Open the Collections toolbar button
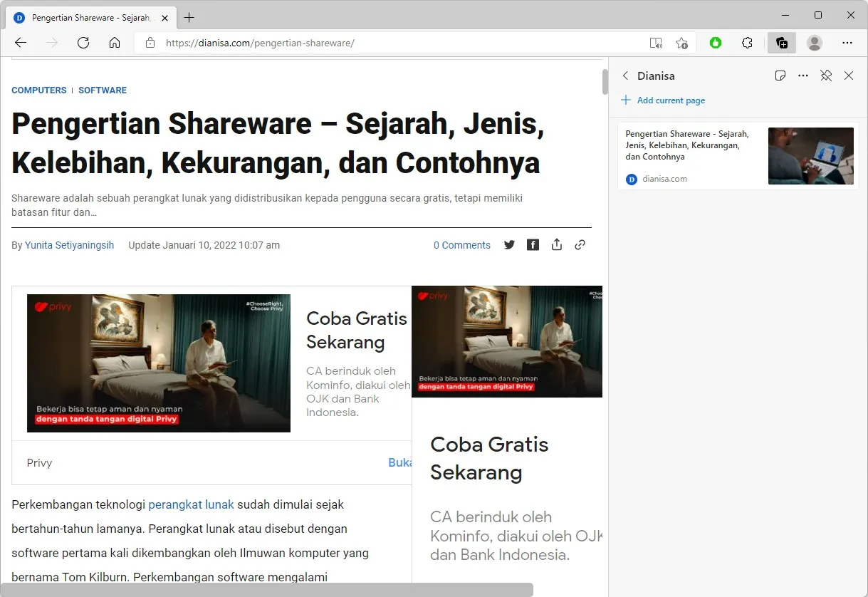This screenshot has width=868, height=597. coord(781,43)
